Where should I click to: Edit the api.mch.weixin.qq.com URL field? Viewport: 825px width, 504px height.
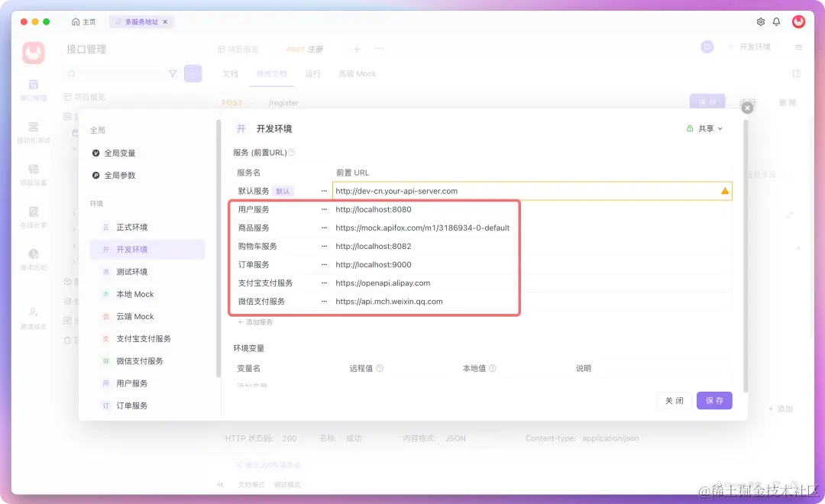[532, 302]
